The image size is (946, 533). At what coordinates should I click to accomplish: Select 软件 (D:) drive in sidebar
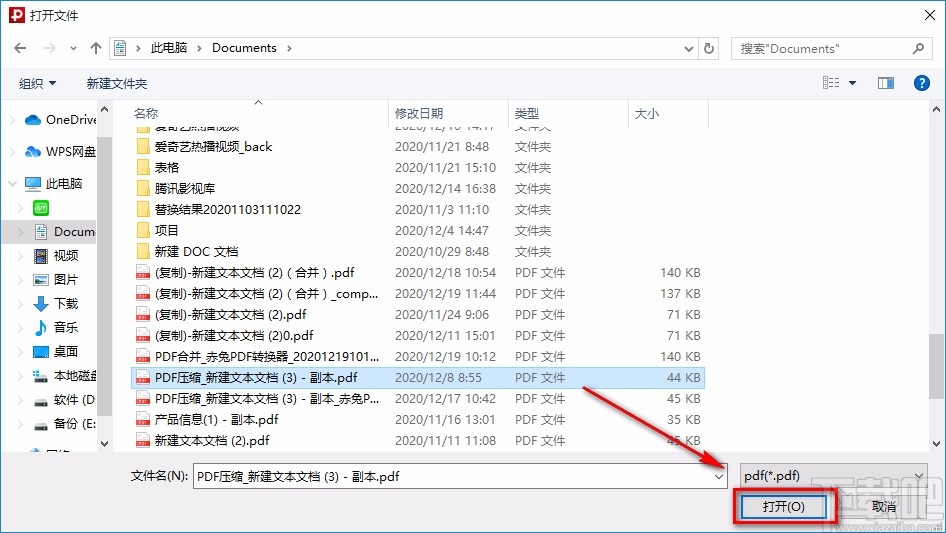point(65,400)
